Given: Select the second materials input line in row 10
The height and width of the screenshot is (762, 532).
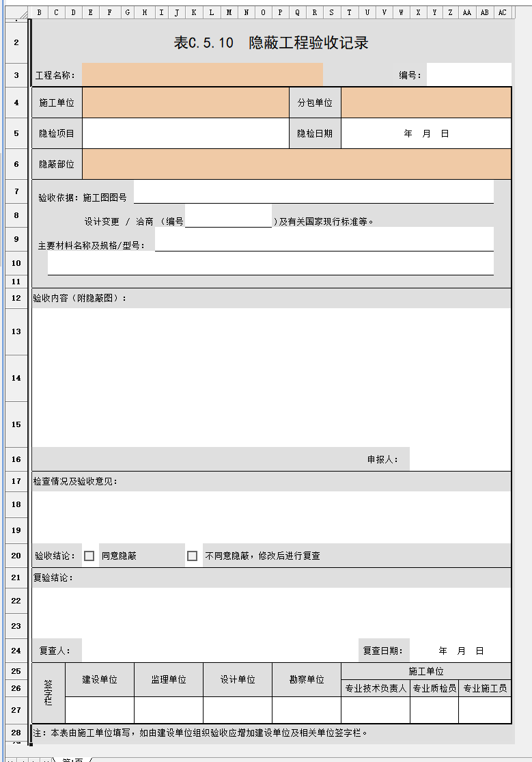Looking at the screenshot, I should (270, 263).
